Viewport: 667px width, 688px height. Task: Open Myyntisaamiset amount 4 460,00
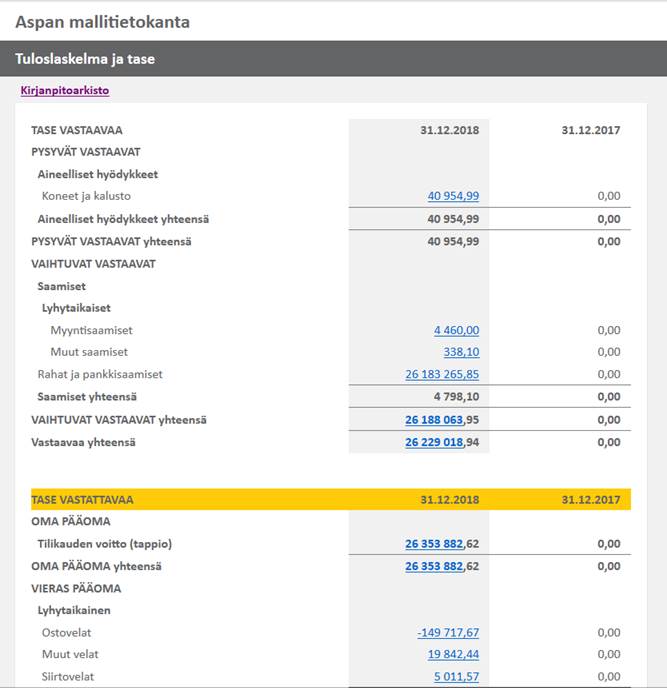click(456, 330)
